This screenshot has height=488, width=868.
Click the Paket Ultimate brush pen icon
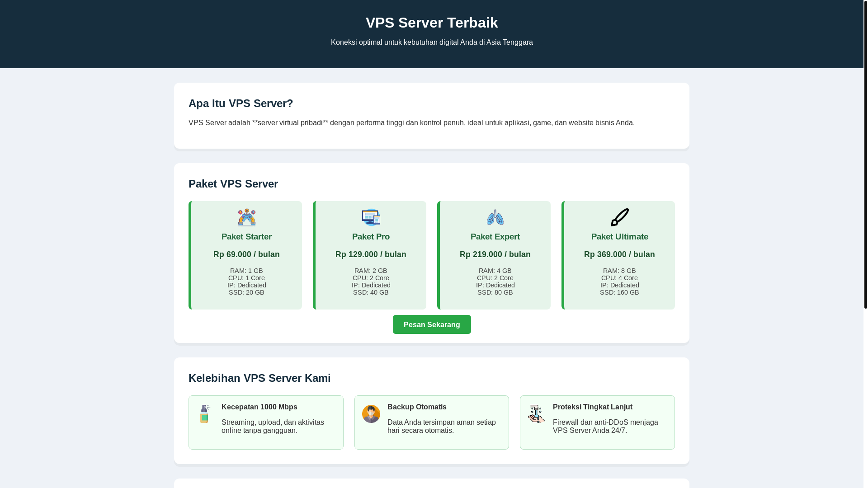tap(619, 217)
